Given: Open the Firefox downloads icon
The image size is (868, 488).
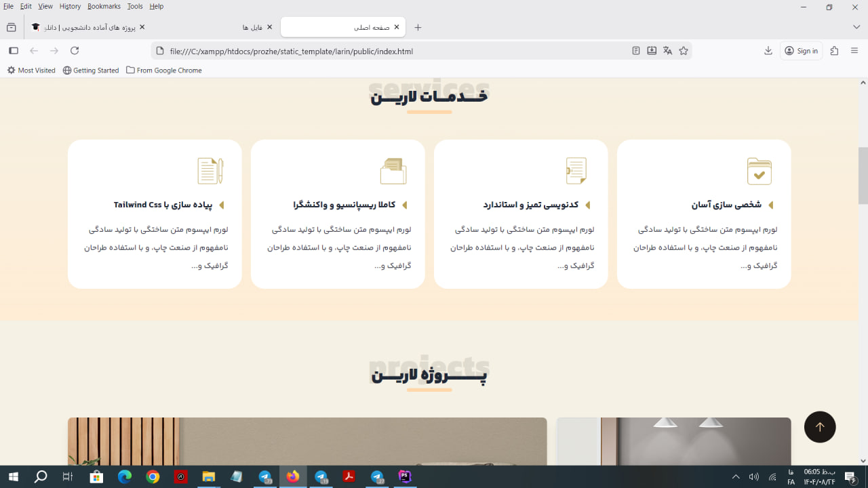Looking at the screenshot, I should click(x=768, y=50).
